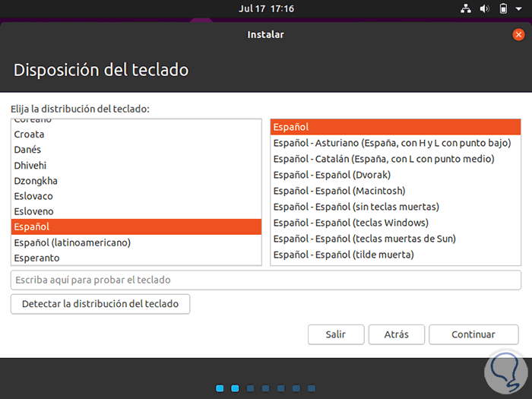Click Continuar to proceed
This screenshot has height=399, width=532.
(473, 334)
